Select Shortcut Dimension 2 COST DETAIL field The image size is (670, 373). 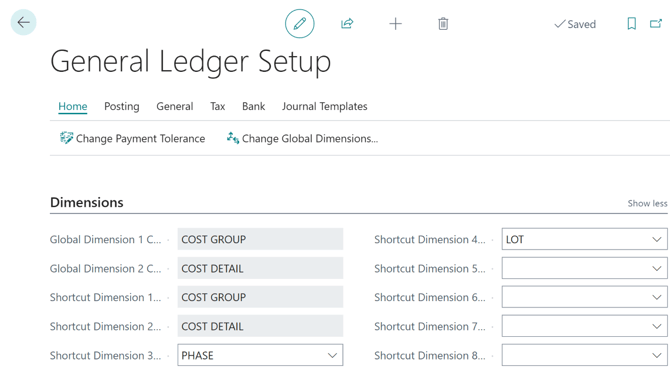[260, 326]
